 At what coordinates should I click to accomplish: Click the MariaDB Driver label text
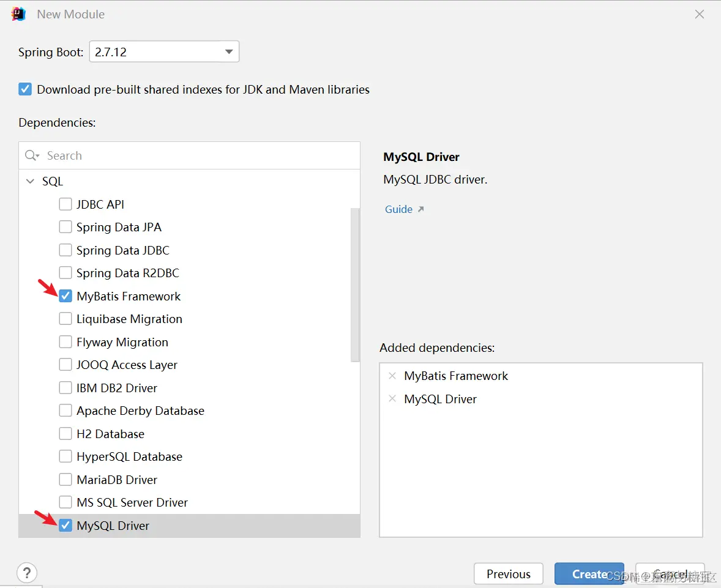tap(117, 480)
